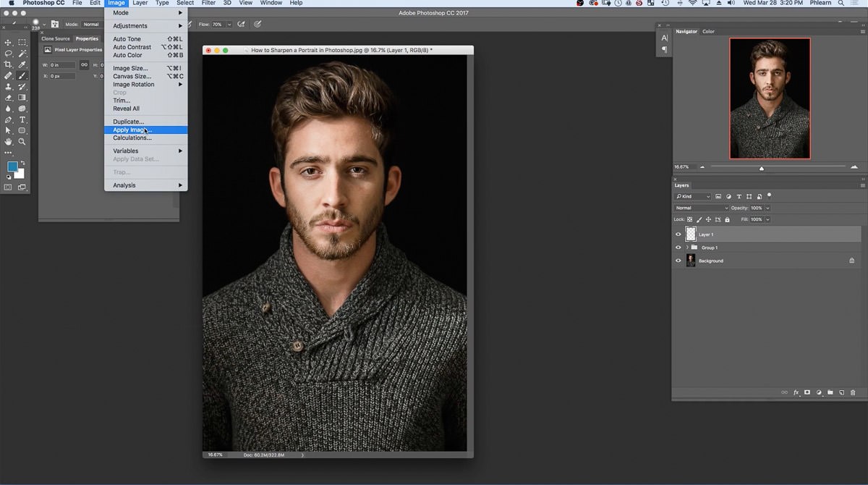The height and width of the screenshot is (485, 868).
Task: Create a new layer in Layers panel
Action: pos(841,392)
